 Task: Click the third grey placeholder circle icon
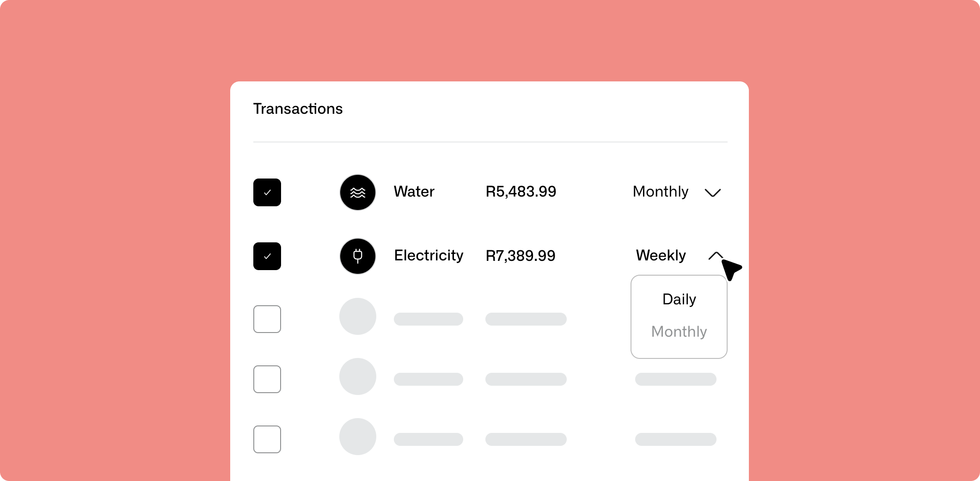point(357,437)
